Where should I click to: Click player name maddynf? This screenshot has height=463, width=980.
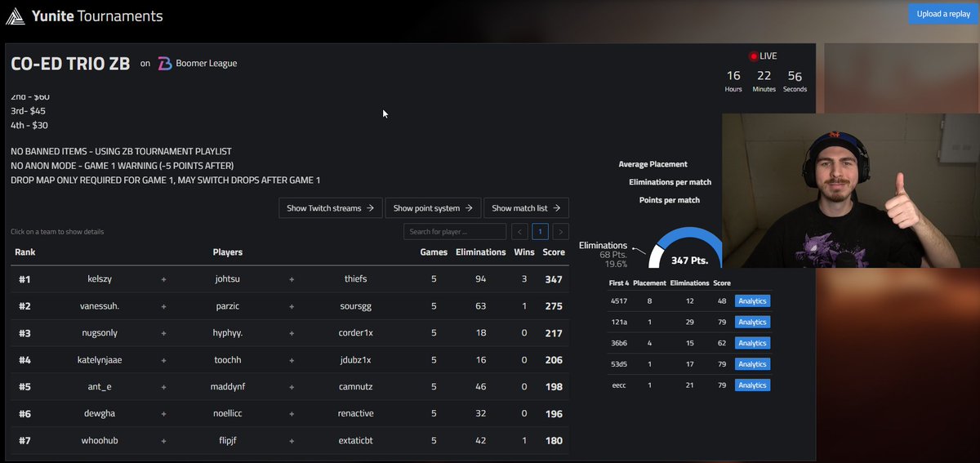click(x=227, y=387)
